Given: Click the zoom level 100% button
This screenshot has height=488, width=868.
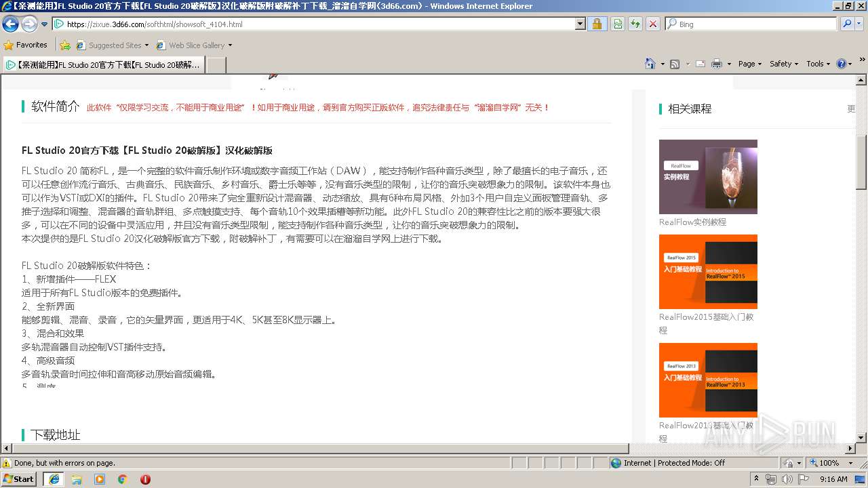Looking at the screenshot, I should tap(824, 463).
